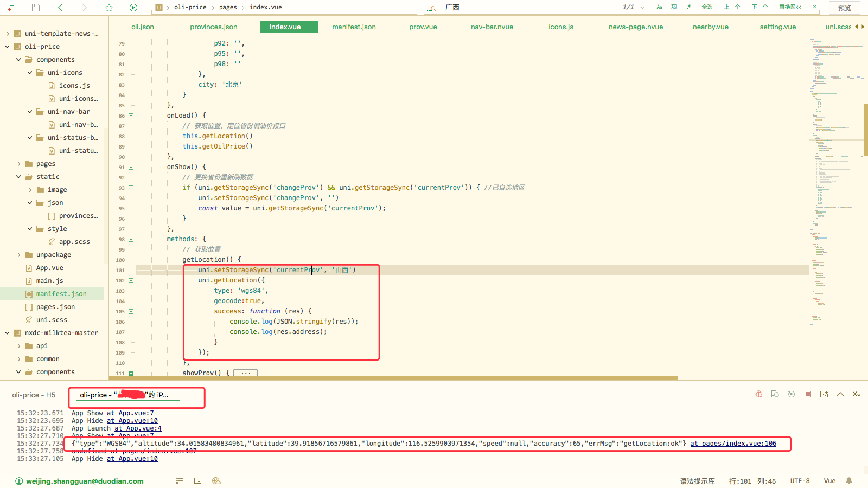The height and width of the screenshot is (488, 868).
Task: Switch to the oil.json tab
Action: tap(143, 27)
